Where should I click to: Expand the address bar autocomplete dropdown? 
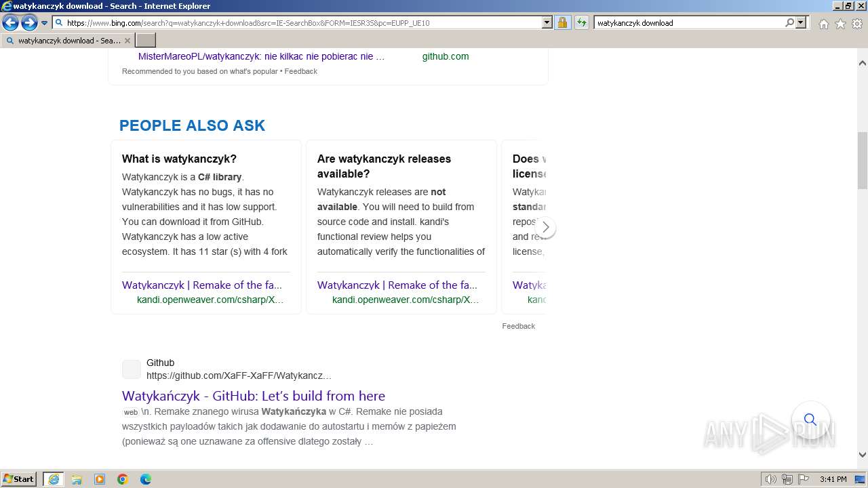pyautogui.click(x=547, y=22)
